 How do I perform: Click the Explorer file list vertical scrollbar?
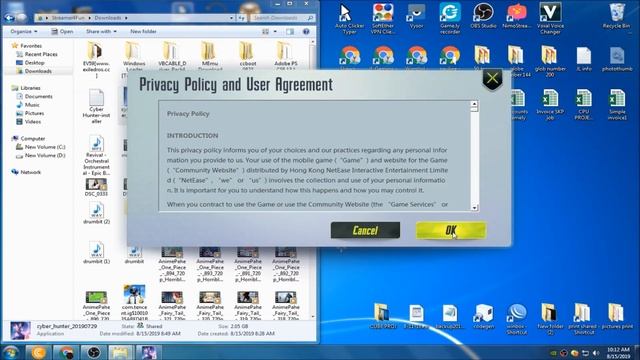coord(313,179)
